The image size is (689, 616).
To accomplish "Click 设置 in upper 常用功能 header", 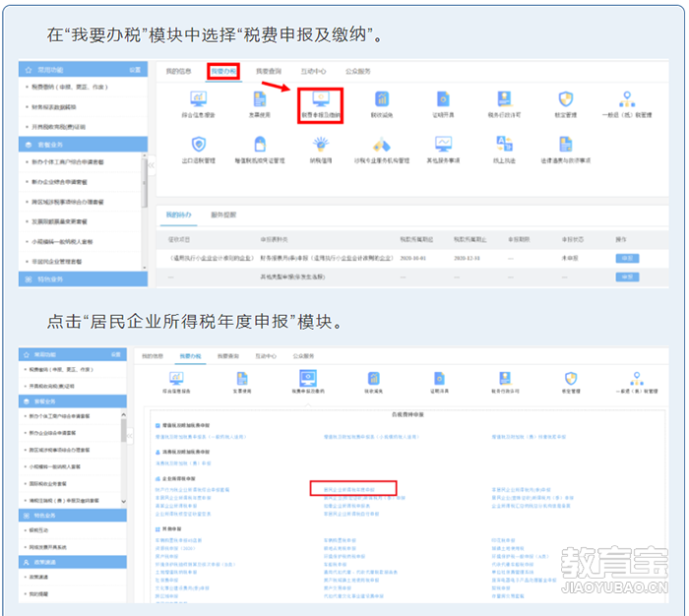I will point(135,70).
